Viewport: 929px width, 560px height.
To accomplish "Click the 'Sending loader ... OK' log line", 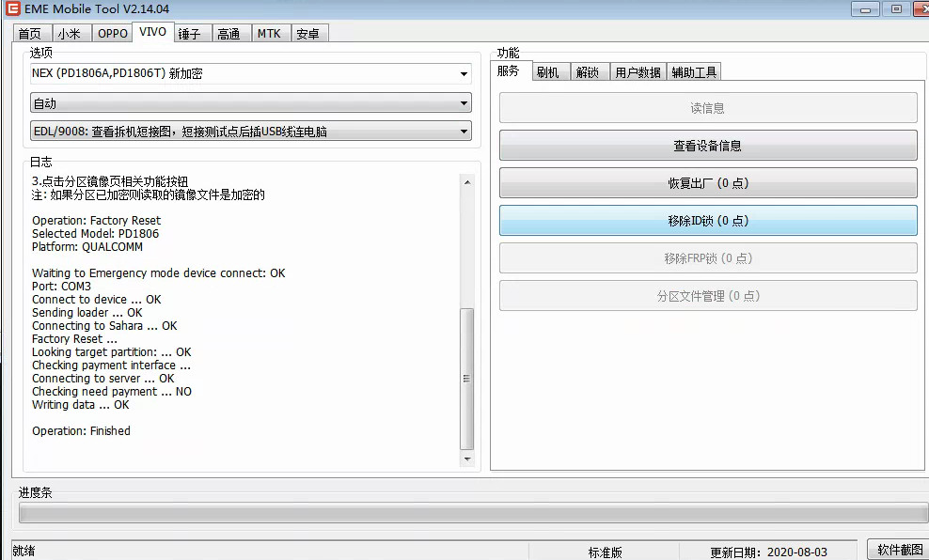I will [87, 312].
